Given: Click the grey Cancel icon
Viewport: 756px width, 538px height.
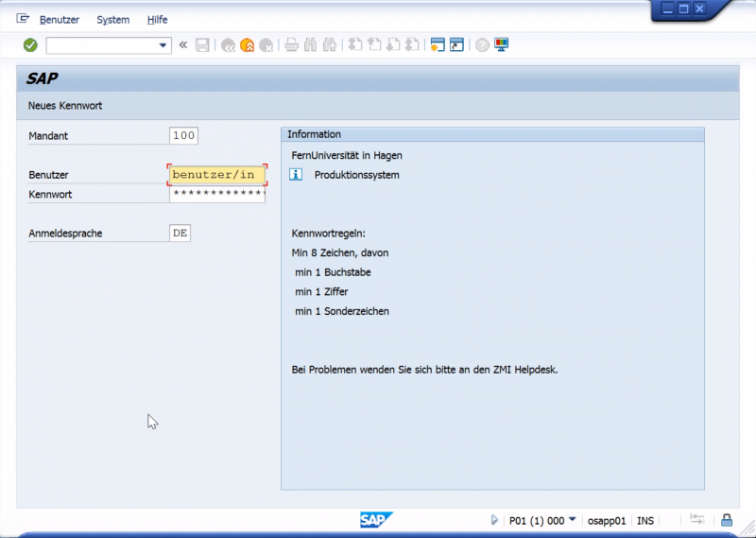Looking at the screenshot, I should (x=266, y=45).
